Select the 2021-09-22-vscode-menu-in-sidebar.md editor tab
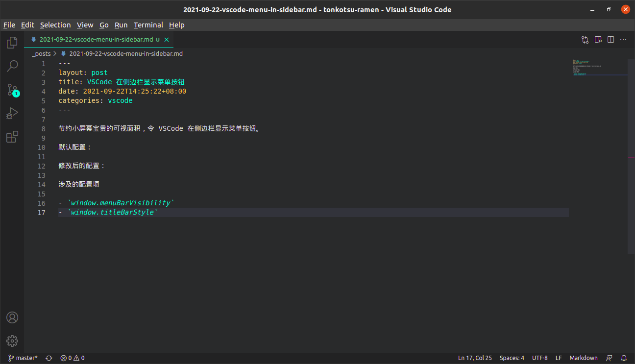The image size is (635, 364). (x=98, y=40)
